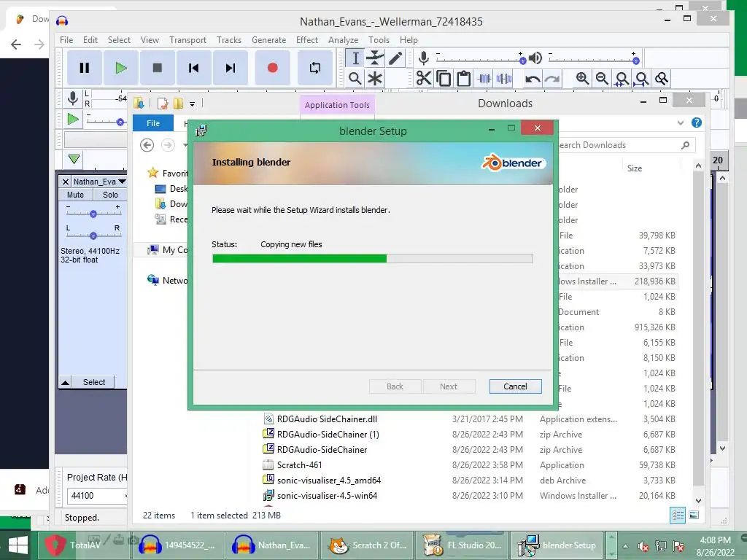Open the Edit menu in Audacity
The height and width of the screenshot is (560, 747).
pyautogui.click(x=90, y=40)
